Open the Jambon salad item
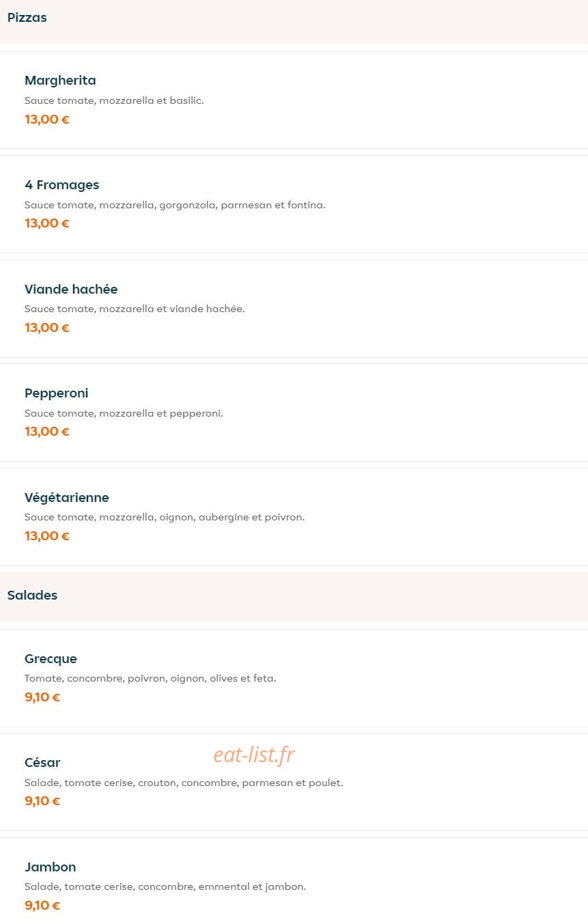This screenshot has height=924, width=588. point(294,880)
